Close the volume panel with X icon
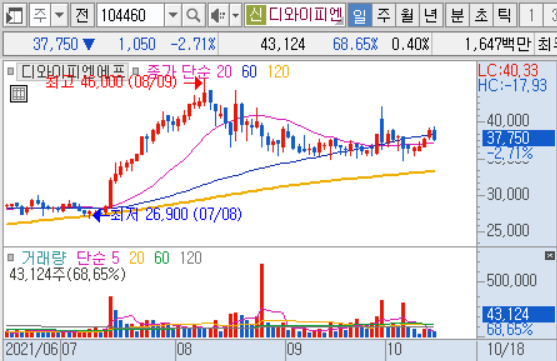 (550, 255)
